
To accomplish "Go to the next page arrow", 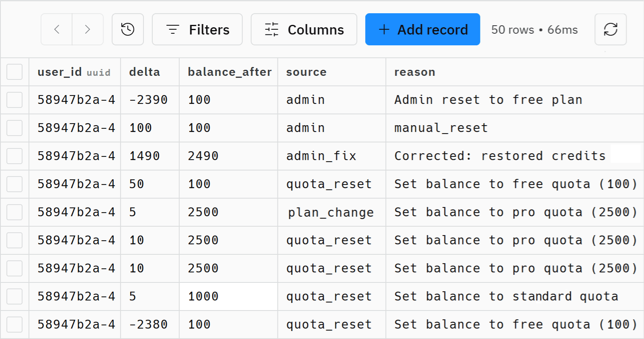I will [88, 29].
